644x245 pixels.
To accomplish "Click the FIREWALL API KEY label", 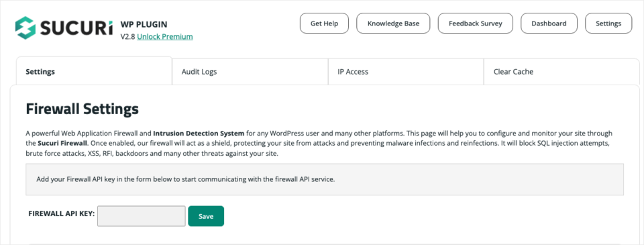I will coord(62,213).
